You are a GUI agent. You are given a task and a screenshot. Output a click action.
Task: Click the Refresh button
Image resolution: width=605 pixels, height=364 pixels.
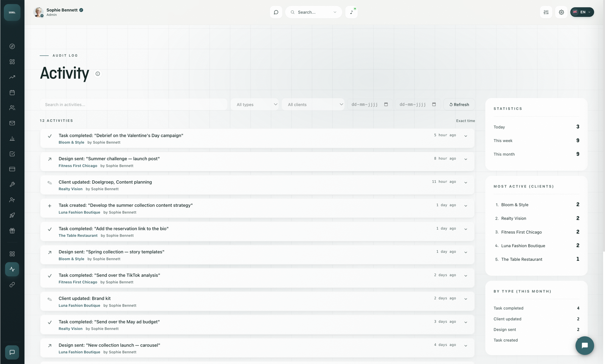click(459, 104)
